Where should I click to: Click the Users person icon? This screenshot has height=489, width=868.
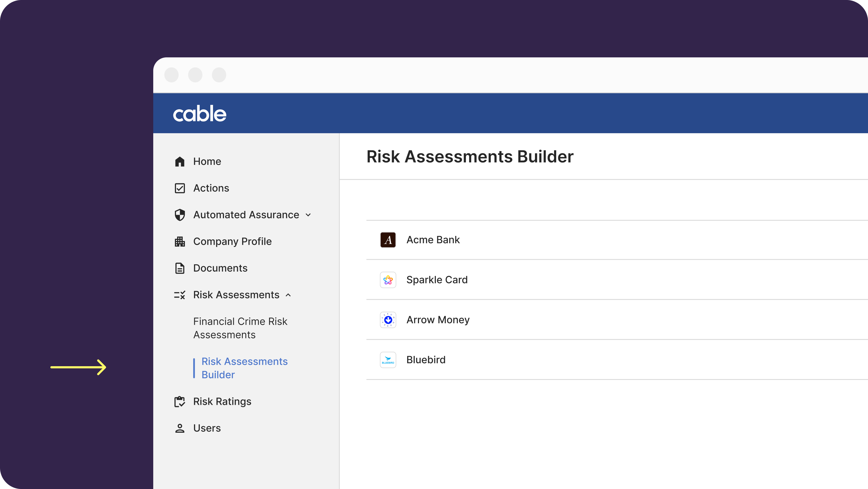click(179, 428)
